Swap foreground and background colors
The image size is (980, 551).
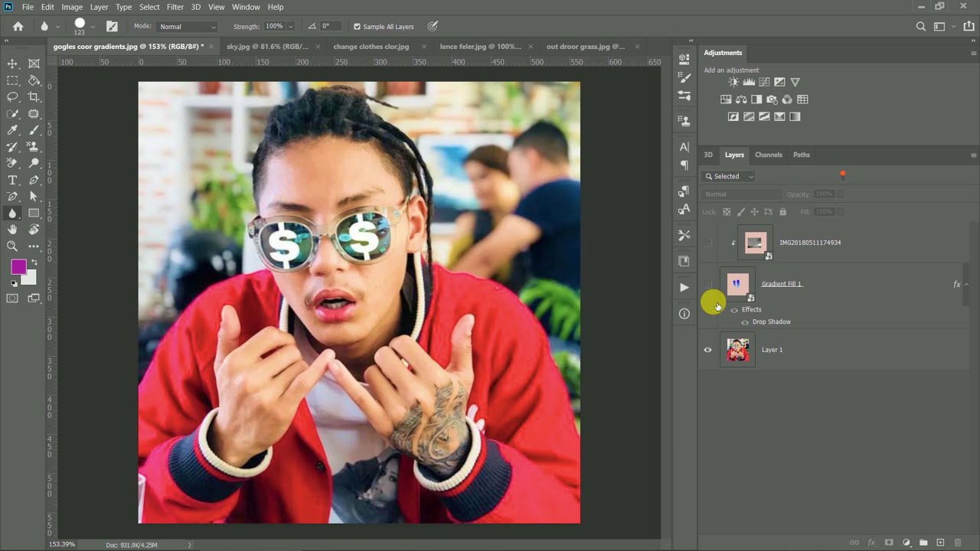point(33,263)
